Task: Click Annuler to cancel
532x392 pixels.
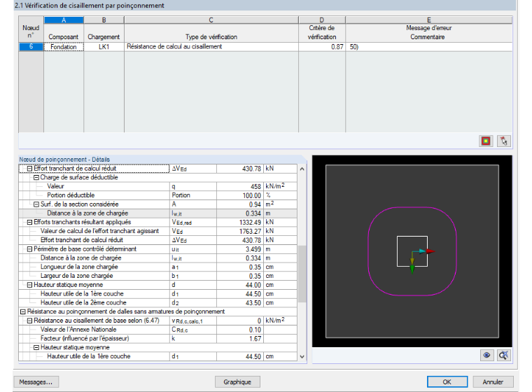Action: pos(493,381)
